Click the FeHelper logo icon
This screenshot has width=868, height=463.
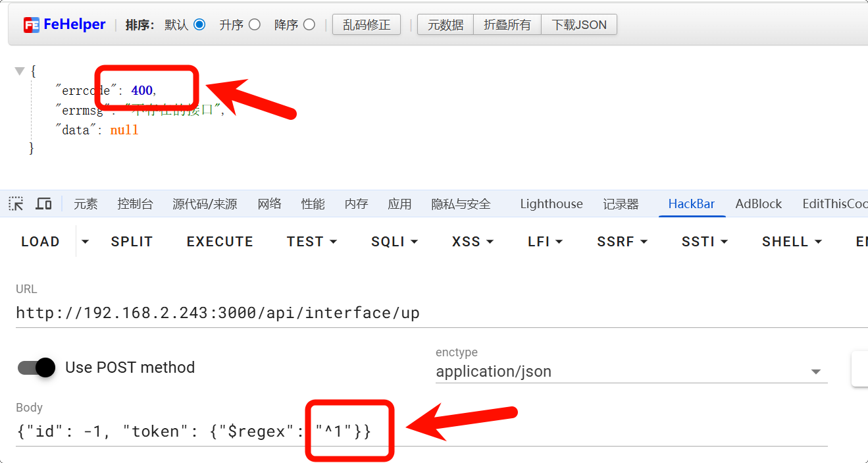coord(32,25)
